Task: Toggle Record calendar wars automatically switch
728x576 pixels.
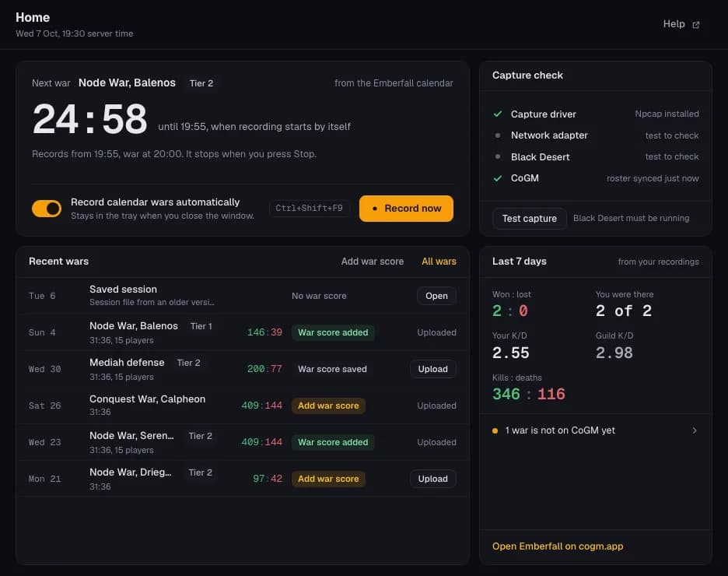Action: click(47, 209)
